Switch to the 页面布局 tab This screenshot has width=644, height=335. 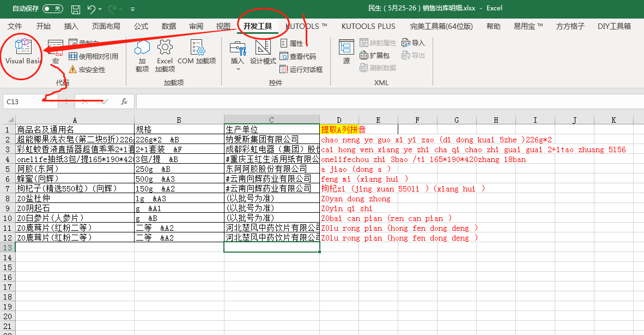[x=106, y=26]
